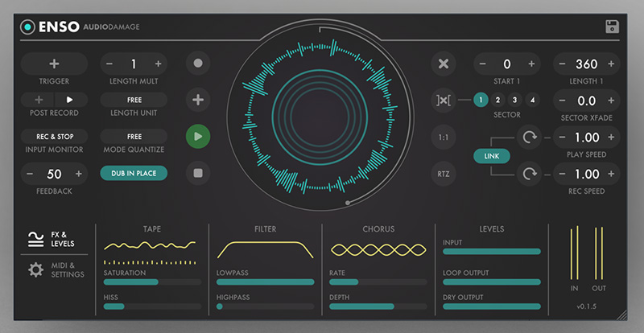
Task: Click the Enso power logo icon
Action: click(x=27, y=27)
